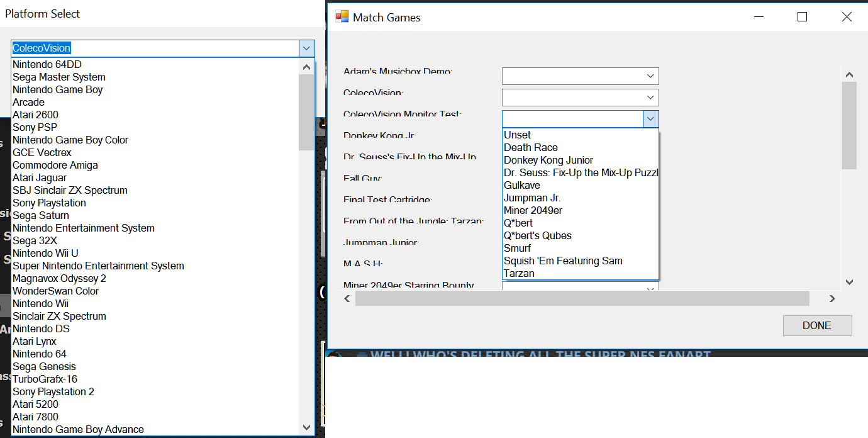Expand the Miner 2049er Starring Bounty dropdown

(651, 288)
